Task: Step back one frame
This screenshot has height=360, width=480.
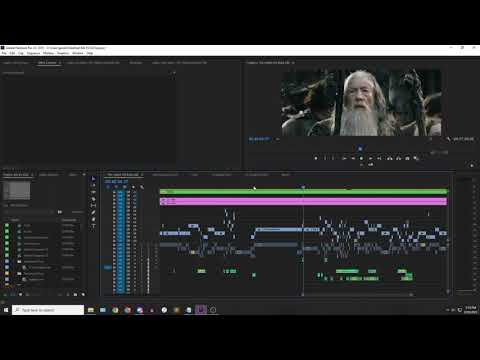Action: pyautogui.click(x=353, y=158)
